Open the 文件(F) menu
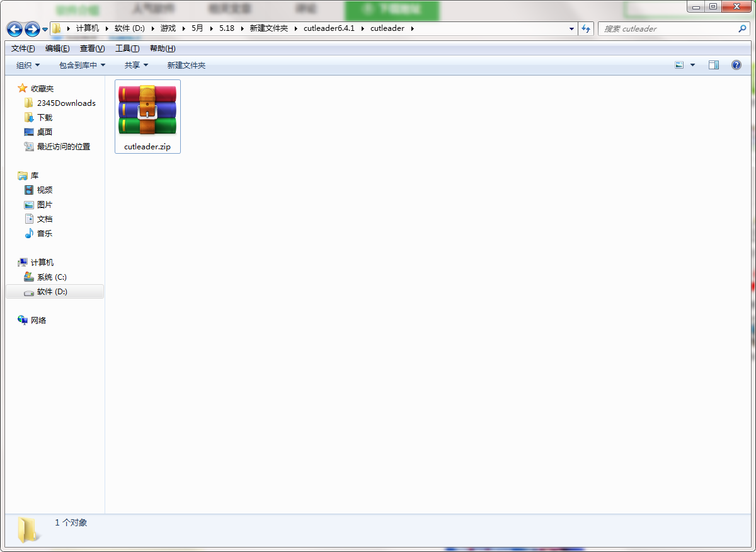 point(23,49)
